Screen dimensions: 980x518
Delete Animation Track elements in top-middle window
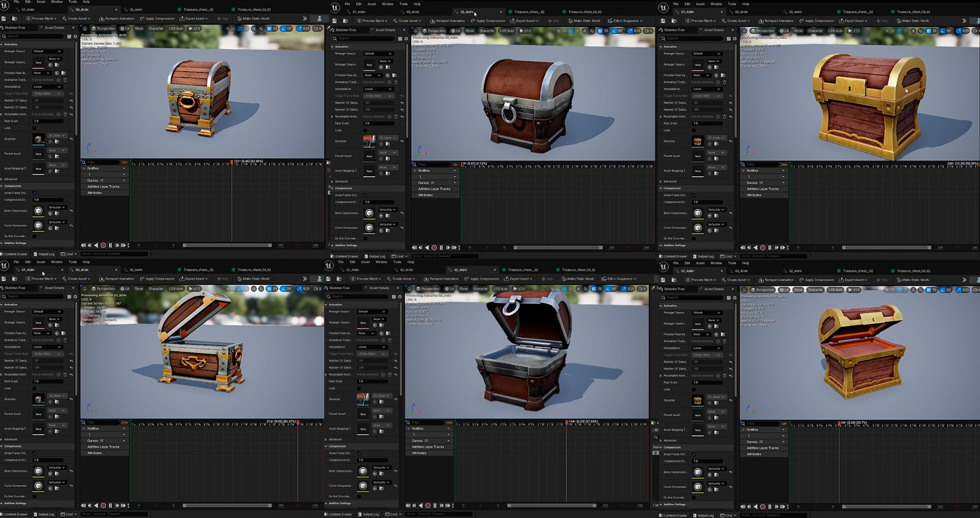pos(396,82)
